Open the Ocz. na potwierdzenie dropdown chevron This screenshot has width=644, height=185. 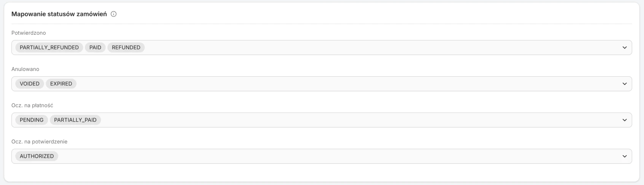[x=624, y=156]
